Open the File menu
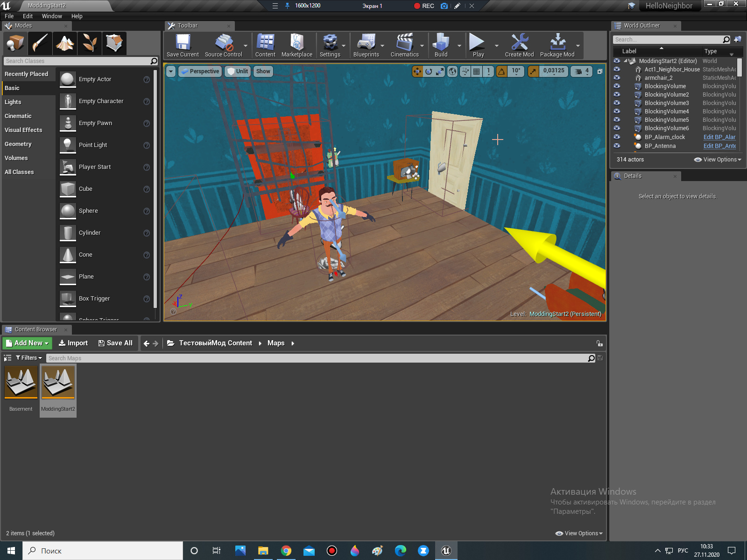The width and height of the screenshot is (747, 560). (x=9, y=16)
